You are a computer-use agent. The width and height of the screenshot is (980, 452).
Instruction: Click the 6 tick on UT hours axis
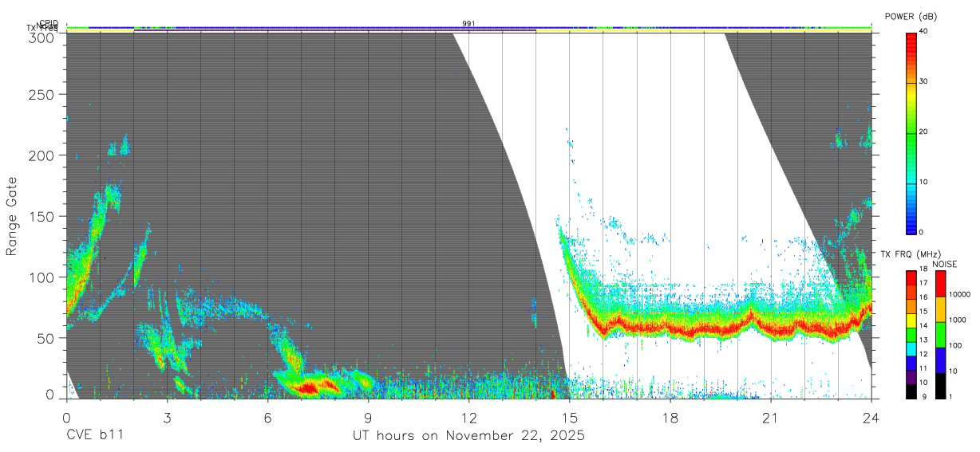pyautogui.click(x=267, y=418)
